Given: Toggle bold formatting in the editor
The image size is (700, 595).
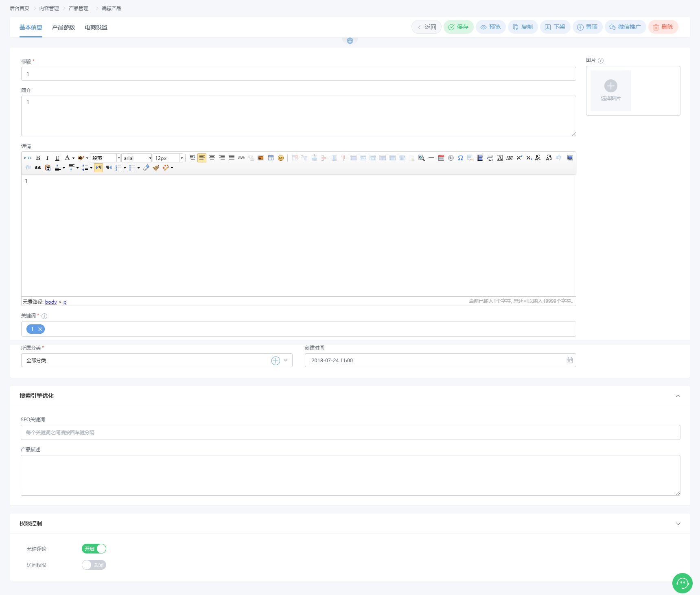Looking at the screenshot, I should click(38, 158).
